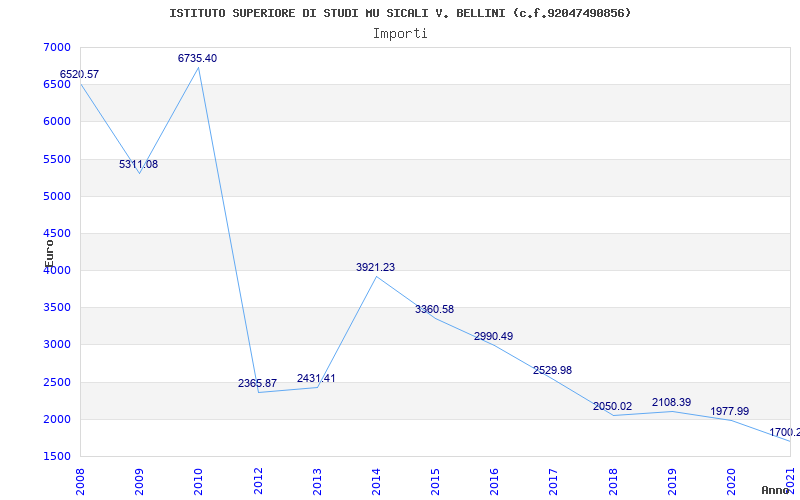
Task: Click data label 6735.40
Action: [x=197, y=59]
